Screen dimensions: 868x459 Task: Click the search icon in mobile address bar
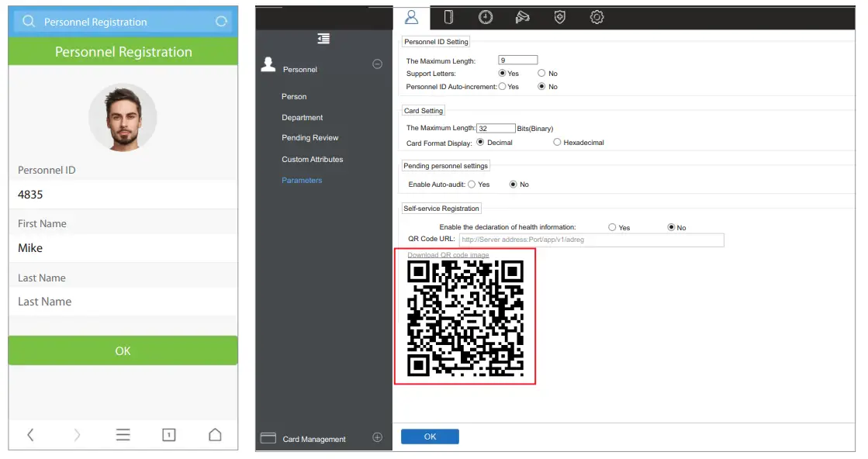(x=29, y=21)
